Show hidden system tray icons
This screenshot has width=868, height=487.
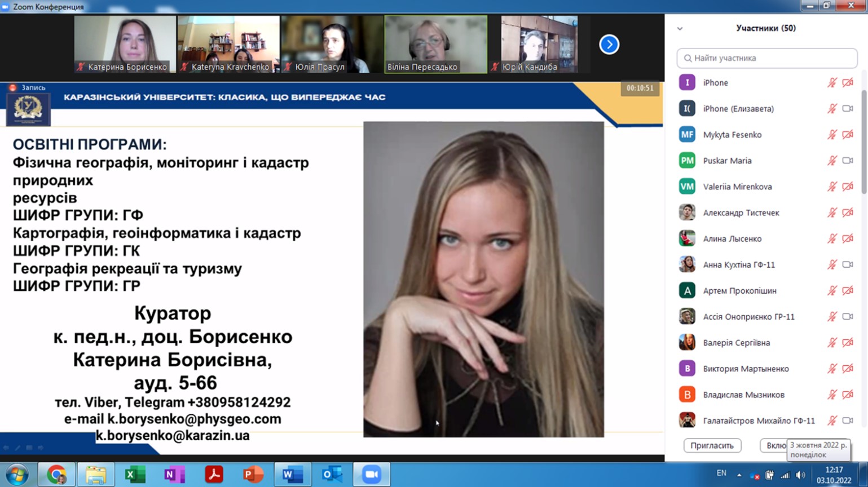click(x=739, y=475)
